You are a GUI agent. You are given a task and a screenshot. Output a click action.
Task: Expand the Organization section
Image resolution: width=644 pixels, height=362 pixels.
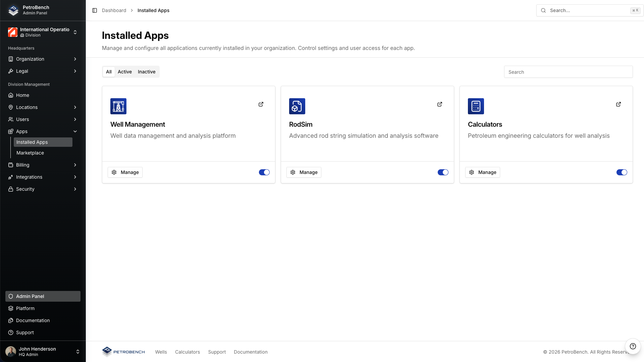pos(43,59)
